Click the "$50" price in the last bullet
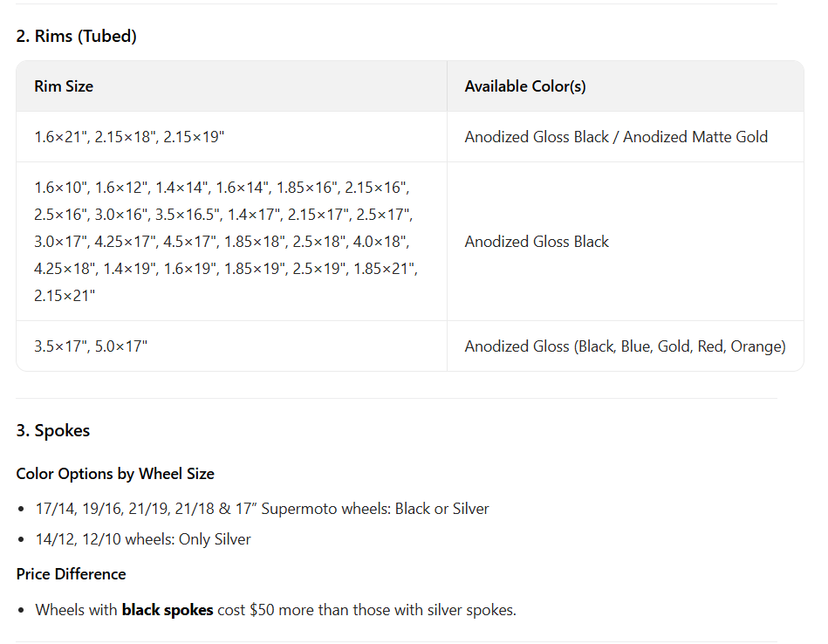The width and height of the screenshot is (828, 644). [x=262, y=610]
